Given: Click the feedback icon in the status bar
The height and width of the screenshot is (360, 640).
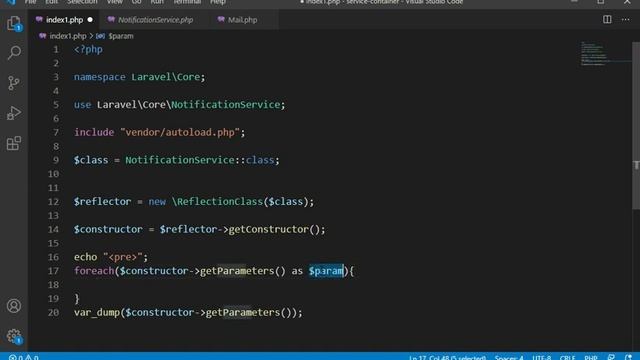Looking at the screenshot, I should pos(611,357).
